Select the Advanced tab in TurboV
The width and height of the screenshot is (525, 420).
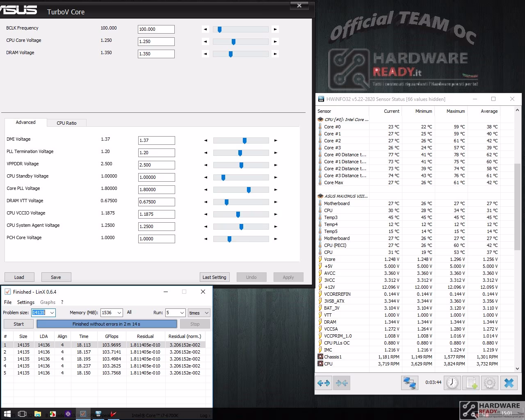[x=25, y=122]
